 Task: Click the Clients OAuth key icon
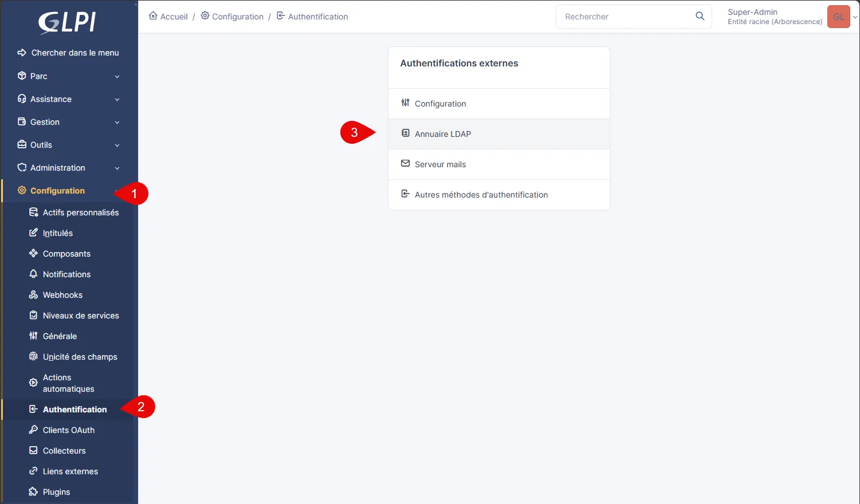click(33, 430)
